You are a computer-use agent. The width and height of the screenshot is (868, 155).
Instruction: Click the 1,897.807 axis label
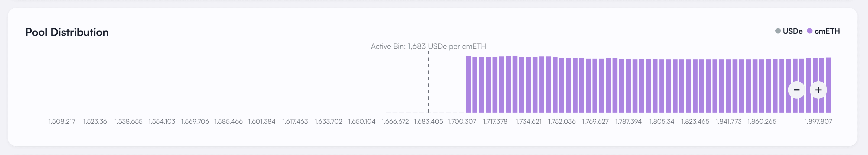click(x=818, y=121)
